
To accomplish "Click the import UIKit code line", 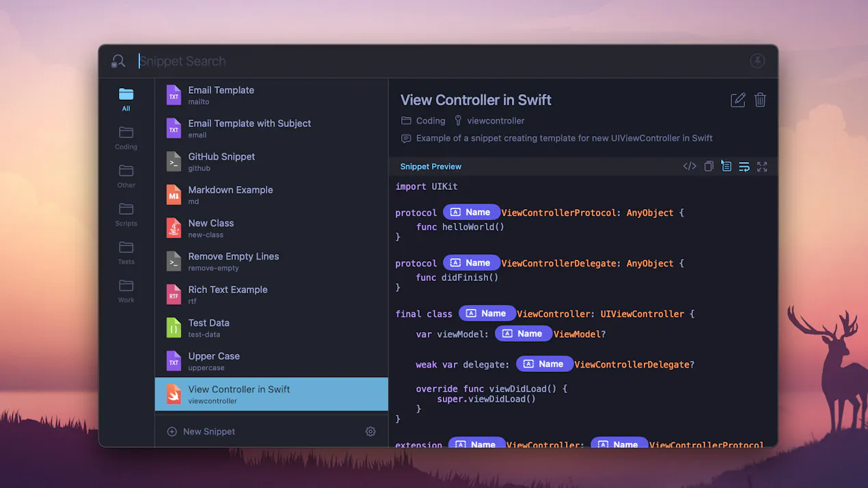I will tap(426, 187).
